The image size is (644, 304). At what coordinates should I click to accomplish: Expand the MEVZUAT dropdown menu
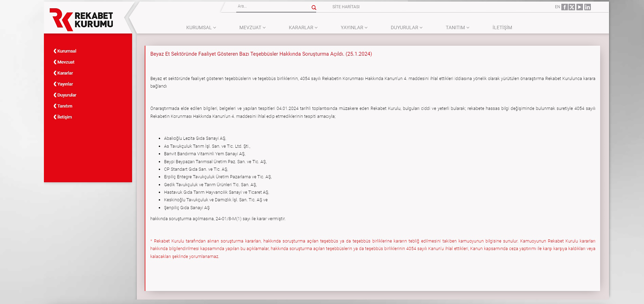252,28
